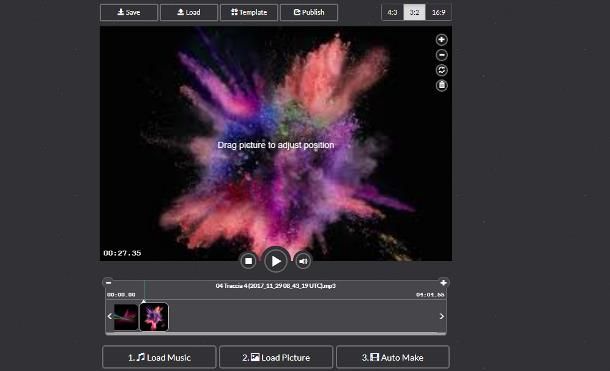610x371 pixels.
Task: Click the playhead marker on the timeline
Action: click(x=144, y=301)
